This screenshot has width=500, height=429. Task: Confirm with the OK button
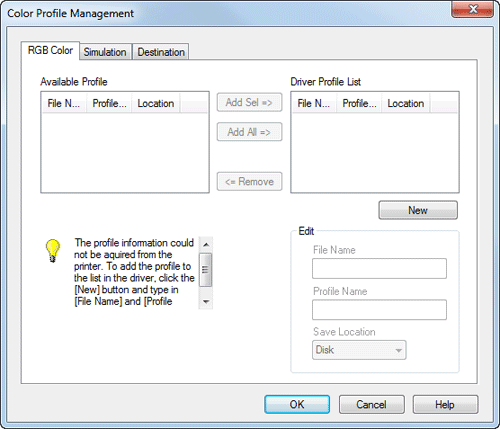pyautogui.click(x=297, y=404)
